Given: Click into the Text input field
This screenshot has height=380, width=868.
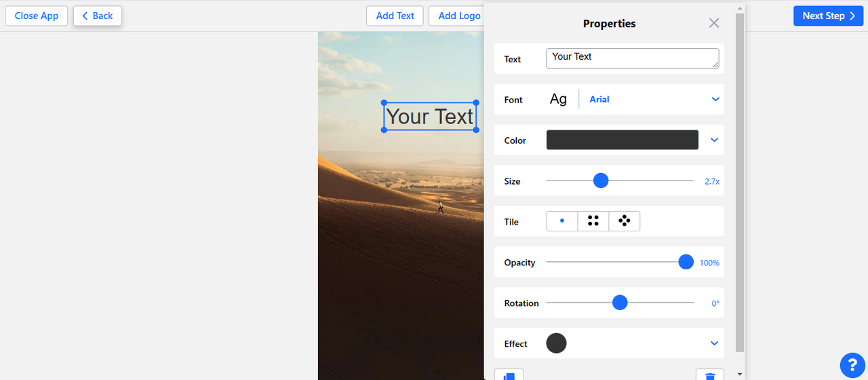Looking at the screenshot, I should tap(633, 58).
